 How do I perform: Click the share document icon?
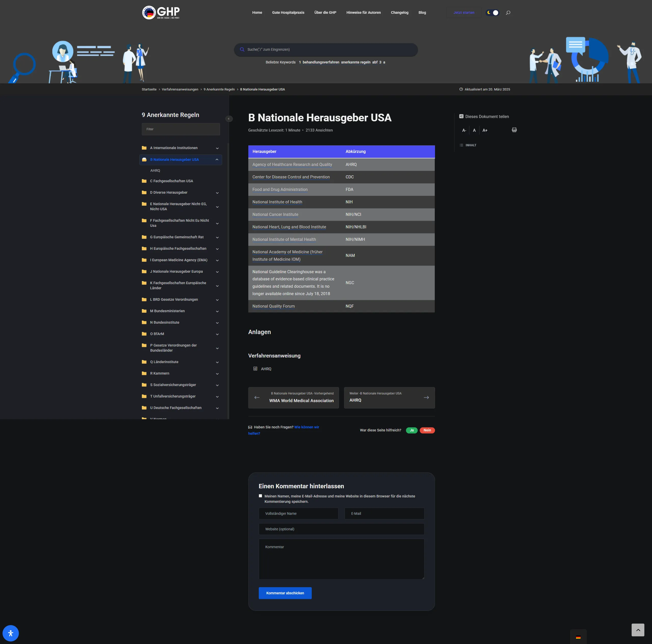click(x=461, y=116)
